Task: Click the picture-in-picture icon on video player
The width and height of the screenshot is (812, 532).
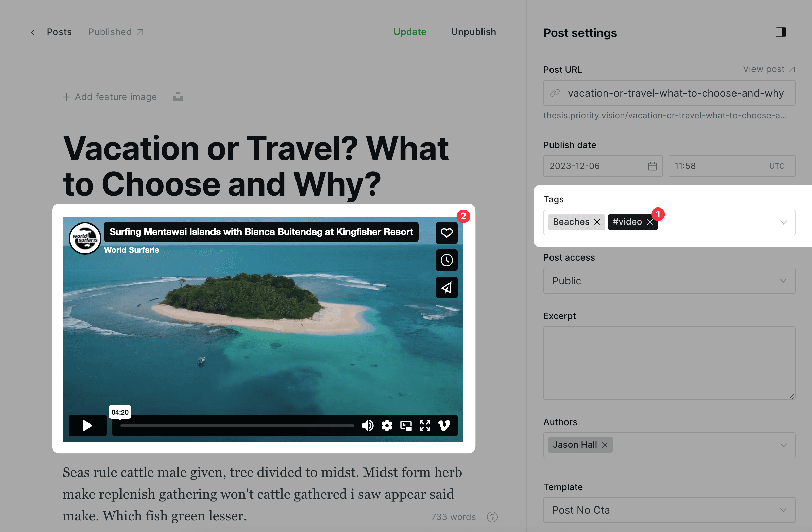Action: (x=407, y=426)
